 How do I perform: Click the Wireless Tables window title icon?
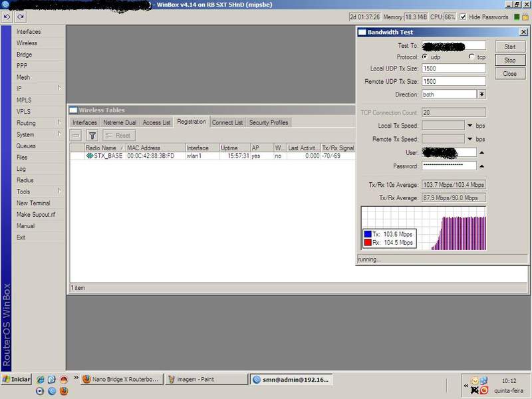pos(73,110)
